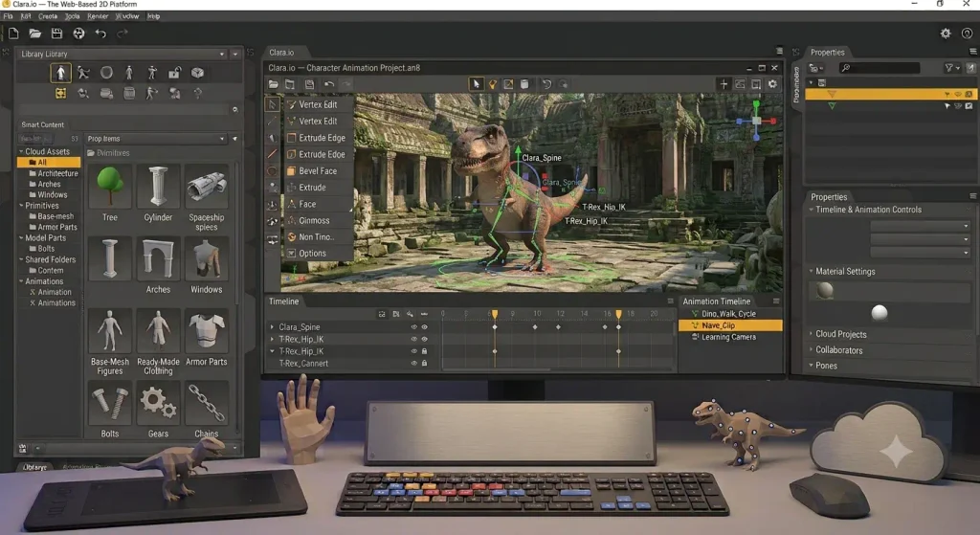The image size is (980, 535).
Task: Select the Dino_Walk_Cycle clip
Action: (728, 314)
